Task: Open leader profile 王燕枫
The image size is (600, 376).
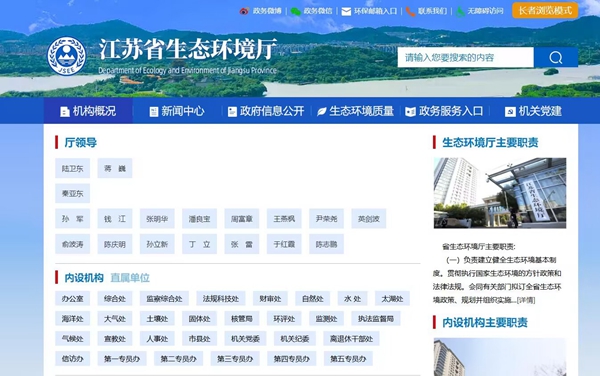Action: [x=284, y=219]
